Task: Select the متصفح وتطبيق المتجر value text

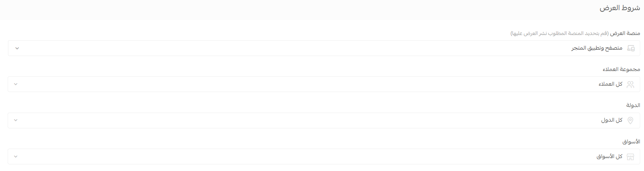Action: (x=597, y=48)
